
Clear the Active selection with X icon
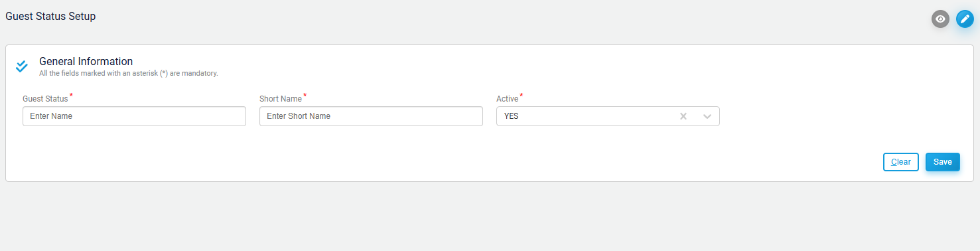683,116
